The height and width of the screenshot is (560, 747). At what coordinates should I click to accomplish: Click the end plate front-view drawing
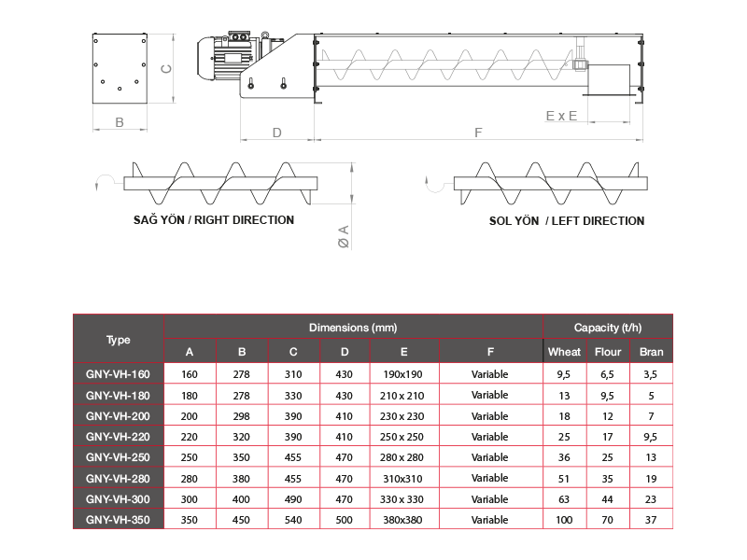(x=120, y=68)
